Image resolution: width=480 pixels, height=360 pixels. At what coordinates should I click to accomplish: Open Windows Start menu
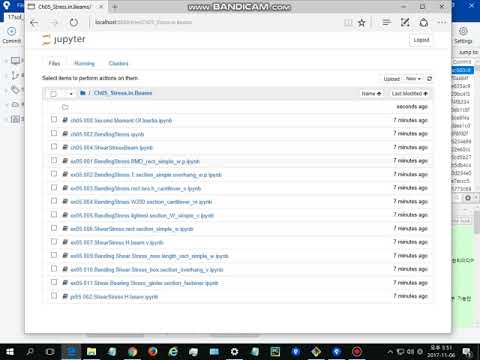point(10,352)
